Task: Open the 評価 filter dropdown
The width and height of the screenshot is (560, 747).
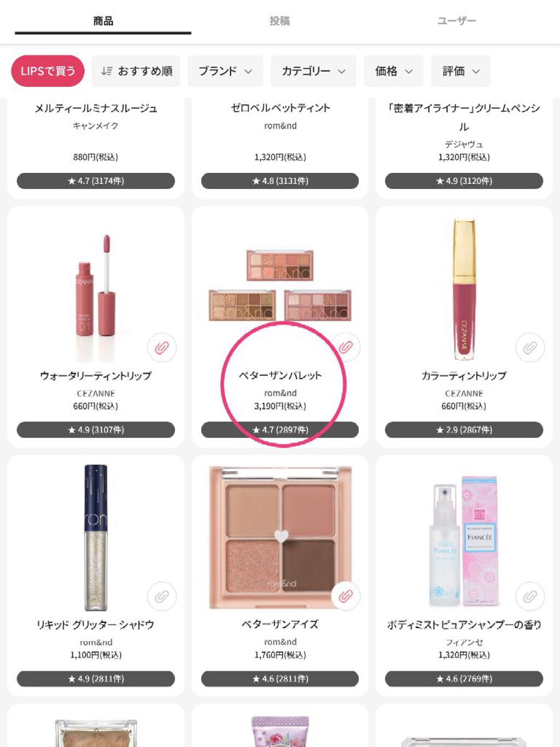Action: (x=461, y=71)
